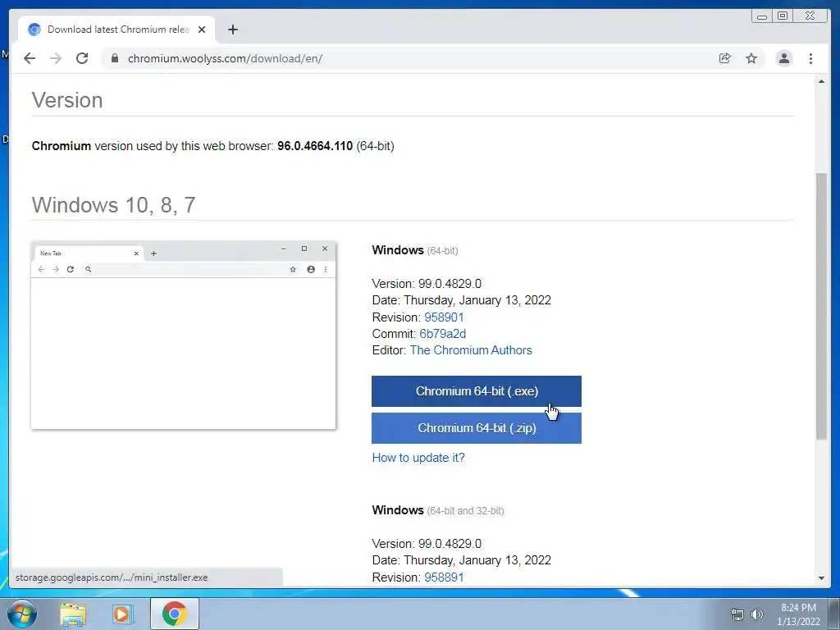
Task: Open the volume speaker tray icon
Action: click(x=757, y=614)
